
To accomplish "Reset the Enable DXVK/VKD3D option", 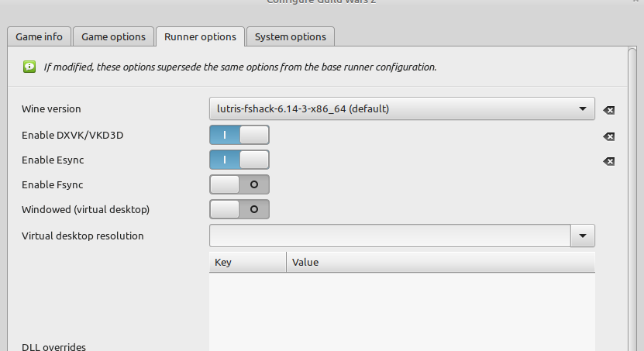I will 608,136.
